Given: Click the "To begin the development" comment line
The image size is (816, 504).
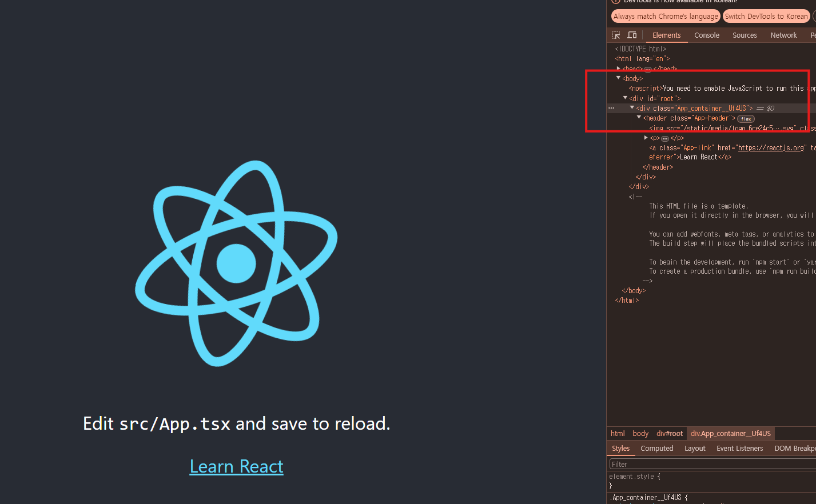Looking at the screenshot, I should coord(732,262).
